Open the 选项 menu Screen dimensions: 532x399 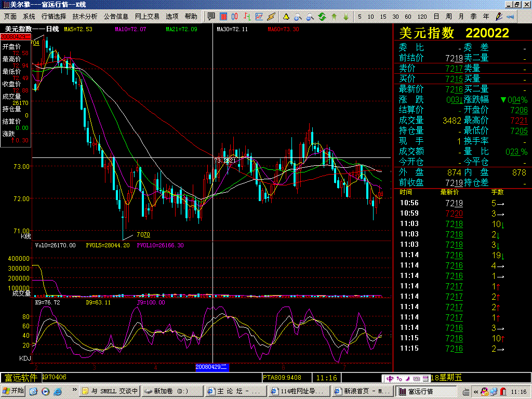click(x=172, y=16)
